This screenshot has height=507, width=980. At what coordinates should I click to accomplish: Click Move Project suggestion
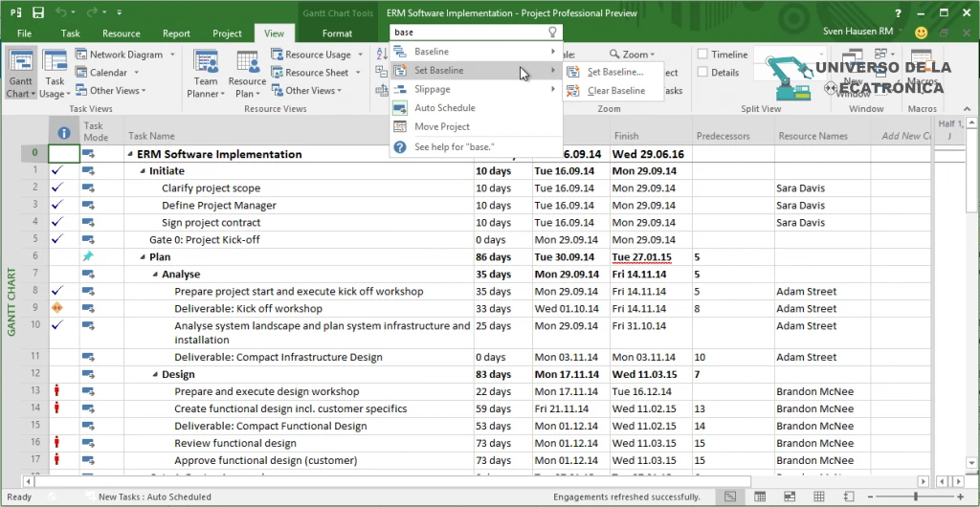442,126
